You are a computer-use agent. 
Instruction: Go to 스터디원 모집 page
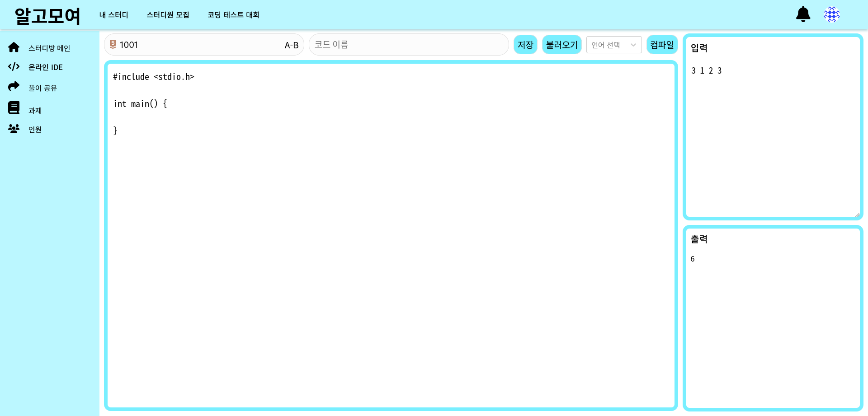tap(168, 15)
